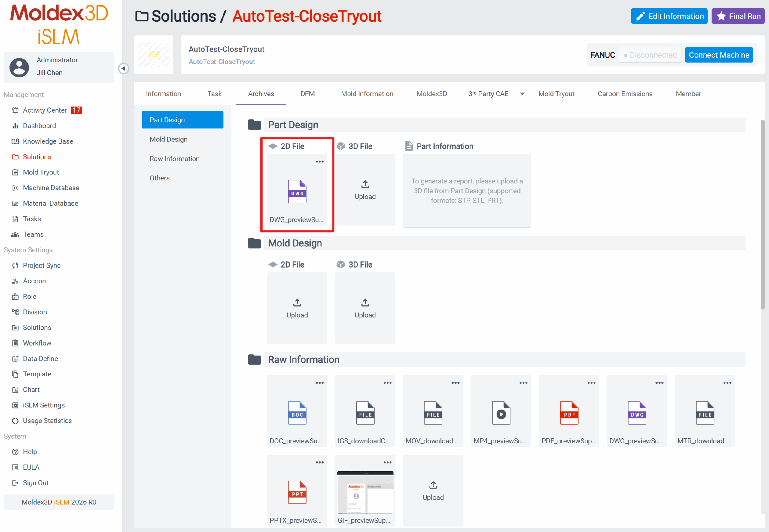Open more options for GIF_previewSup... file
The width and height of the screenshot is (769, 532).
coord(388,463)
